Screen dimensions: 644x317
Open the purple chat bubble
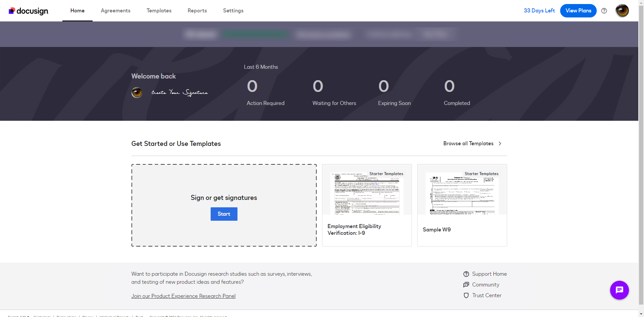[619, 290]
